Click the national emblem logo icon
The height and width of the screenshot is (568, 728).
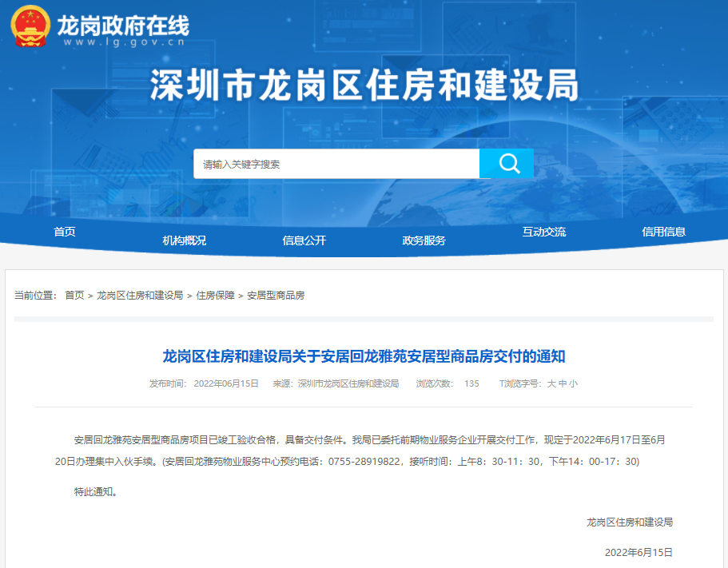[30, 26]
